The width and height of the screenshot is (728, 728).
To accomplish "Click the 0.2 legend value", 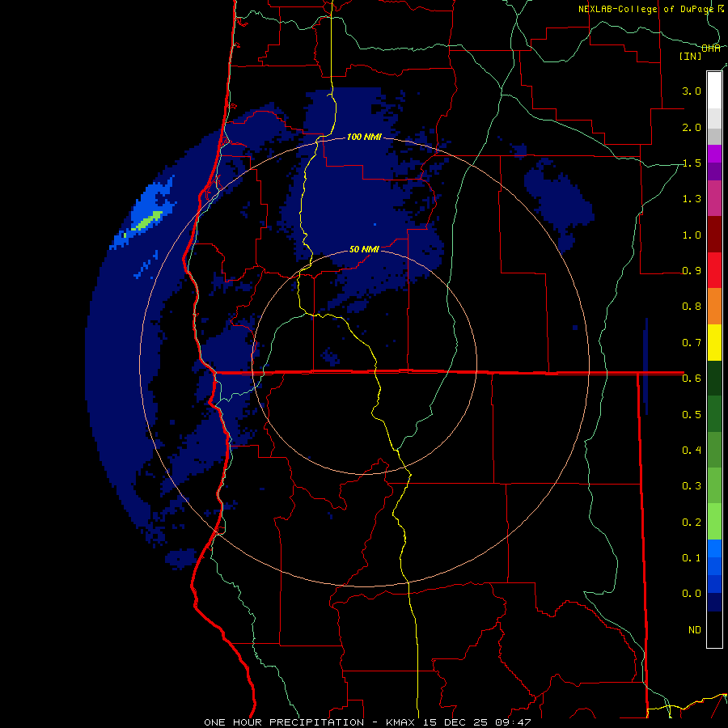I will (692, 522).
